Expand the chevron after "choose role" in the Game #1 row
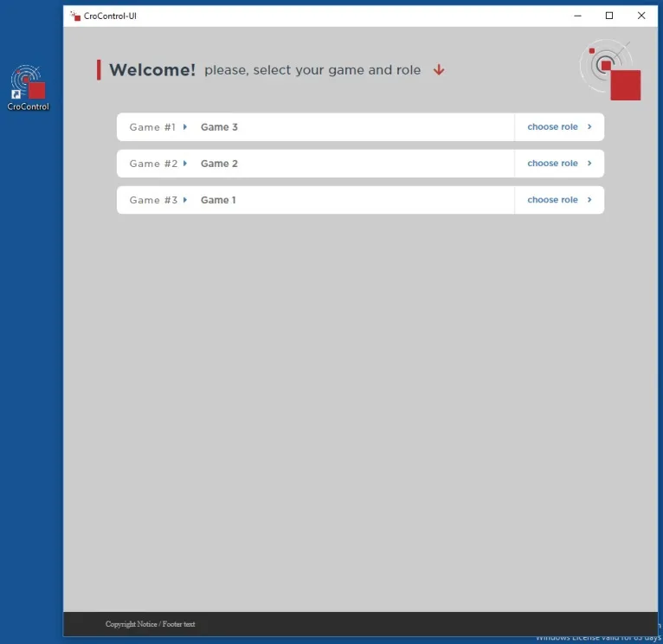The width and height of the screenshot is (663, 644). 589,127
